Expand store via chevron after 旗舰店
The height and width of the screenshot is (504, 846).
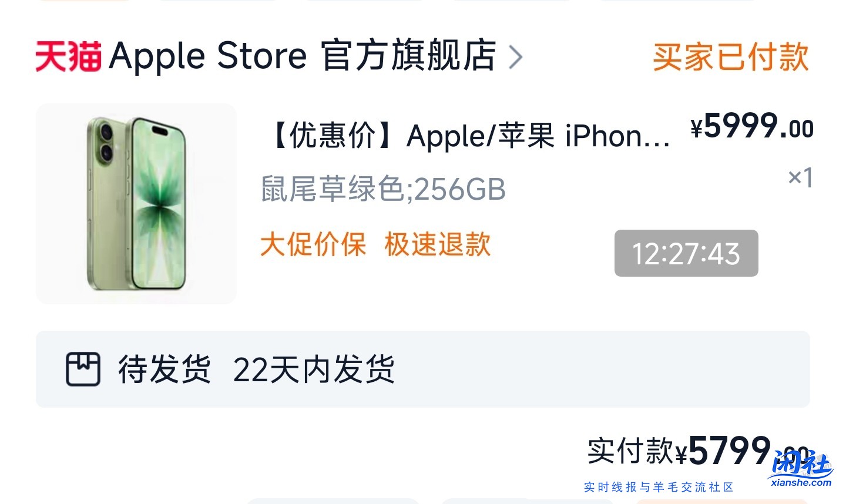515,57
